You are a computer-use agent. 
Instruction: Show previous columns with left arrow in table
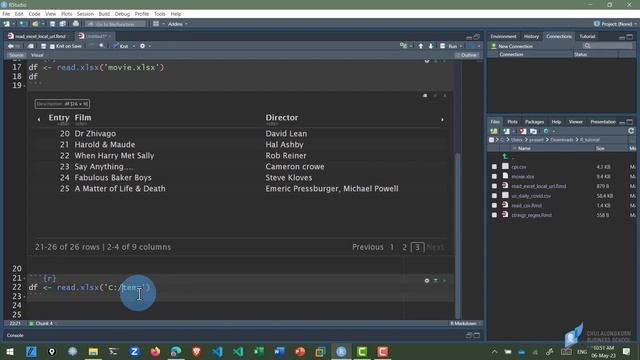[x=39, y=120]
